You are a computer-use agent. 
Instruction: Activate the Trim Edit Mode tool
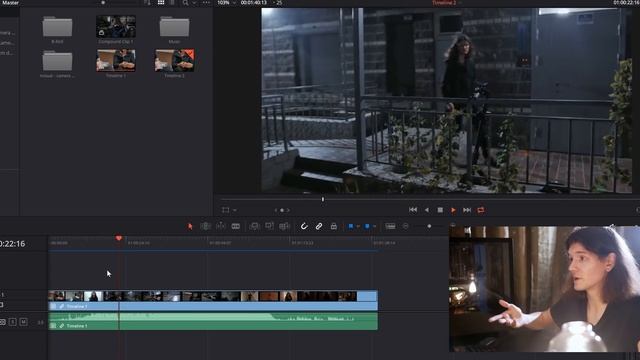205,226
